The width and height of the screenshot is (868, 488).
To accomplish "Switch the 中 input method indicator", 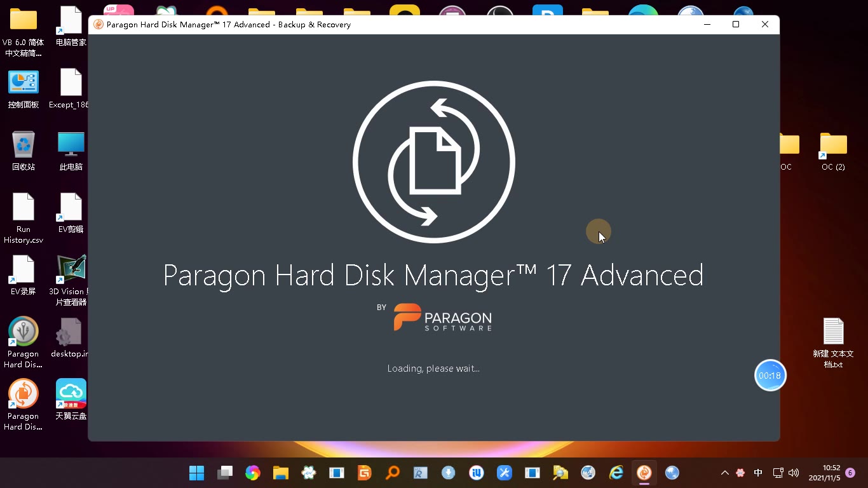I will point(758,473).
